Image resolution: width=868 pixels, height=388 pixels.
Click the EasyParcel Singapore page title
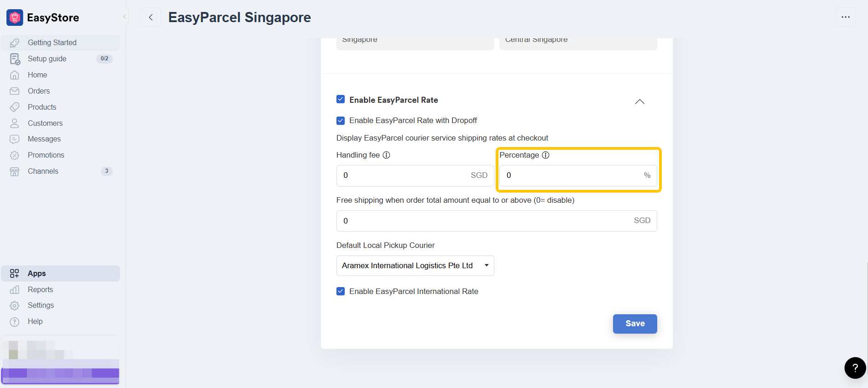click(x=240, y=18)
